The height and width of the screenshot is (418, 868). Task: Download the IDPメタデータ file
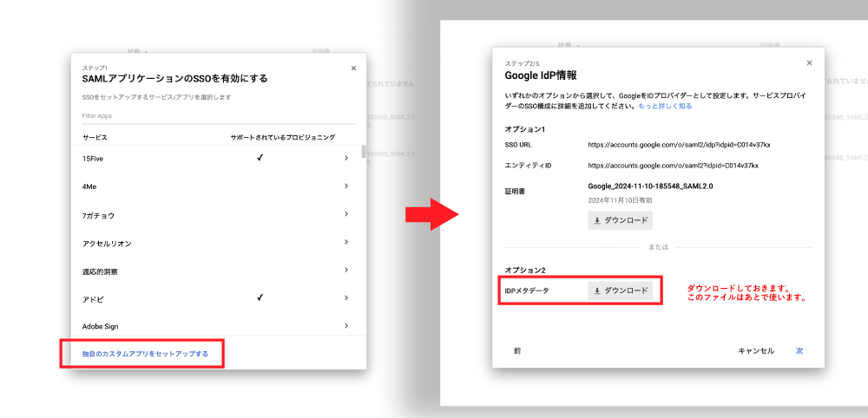620,291
